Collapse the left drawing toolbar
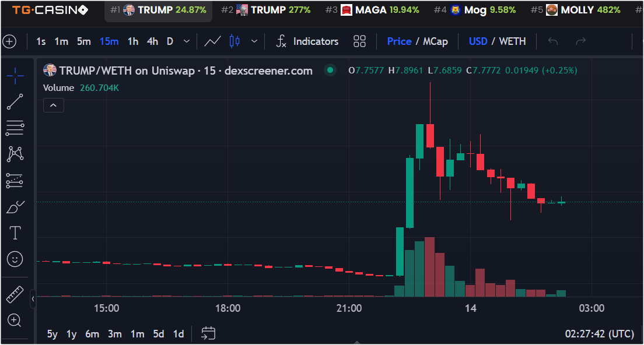The image size is (644, 345). 33,299
